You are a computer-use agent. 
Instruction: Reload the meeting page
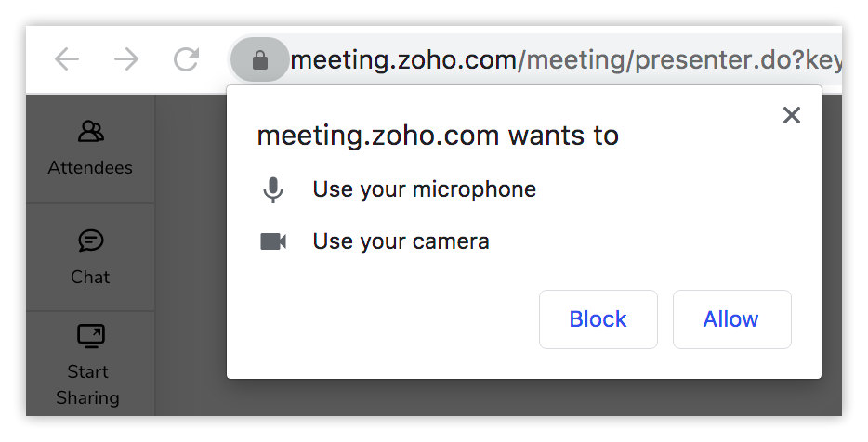click(187, 60)
